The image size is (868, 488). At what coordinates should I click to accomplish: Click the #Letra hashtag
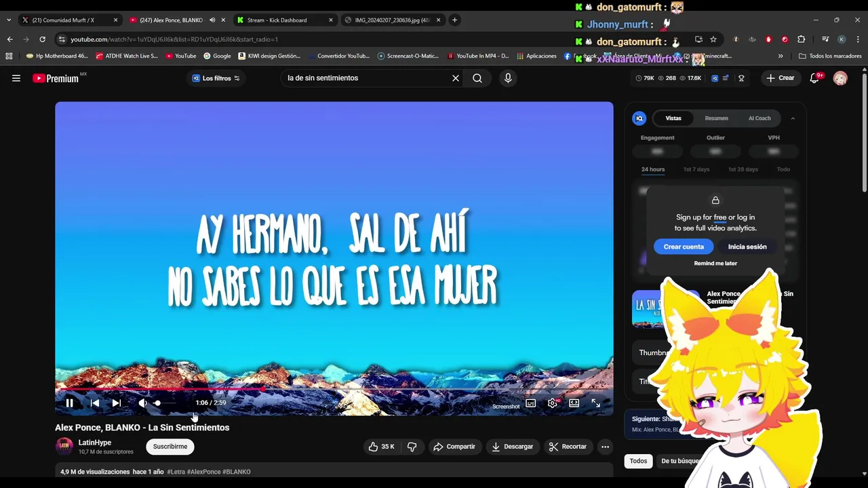pos(176,472)
